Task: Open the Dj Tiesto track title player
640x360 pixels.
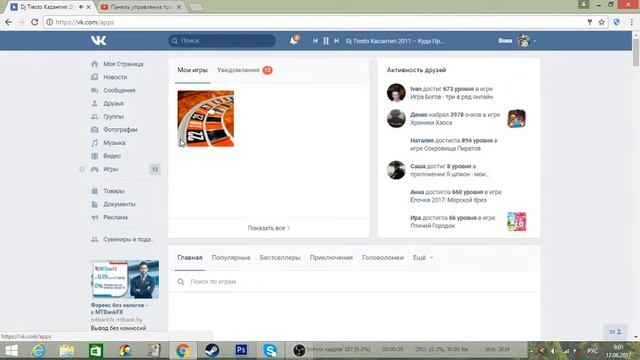Action: tap(395, 41)
